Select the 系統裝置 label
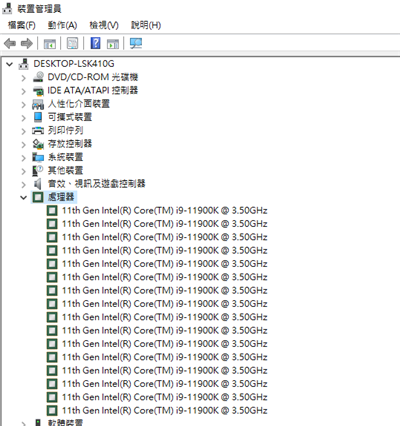Image resolution: width=400 pixels, height=426 pixels. (x=65, y=157)
